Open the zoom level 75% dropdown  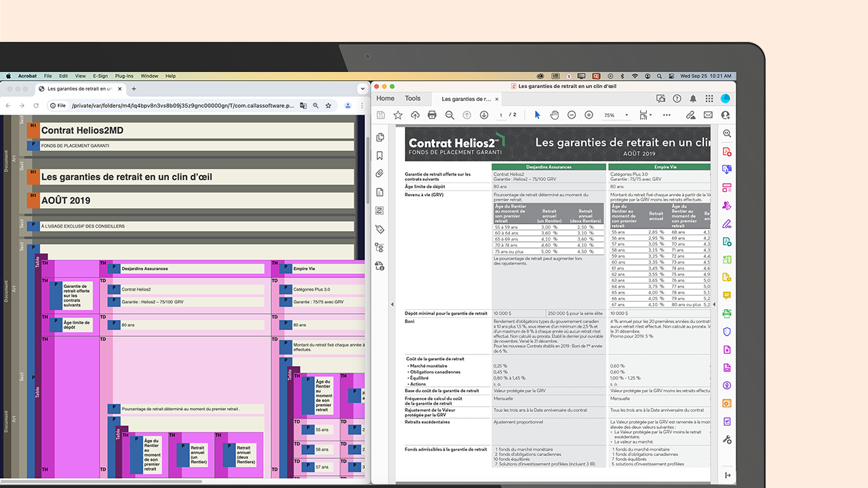(x=616, y=115)
